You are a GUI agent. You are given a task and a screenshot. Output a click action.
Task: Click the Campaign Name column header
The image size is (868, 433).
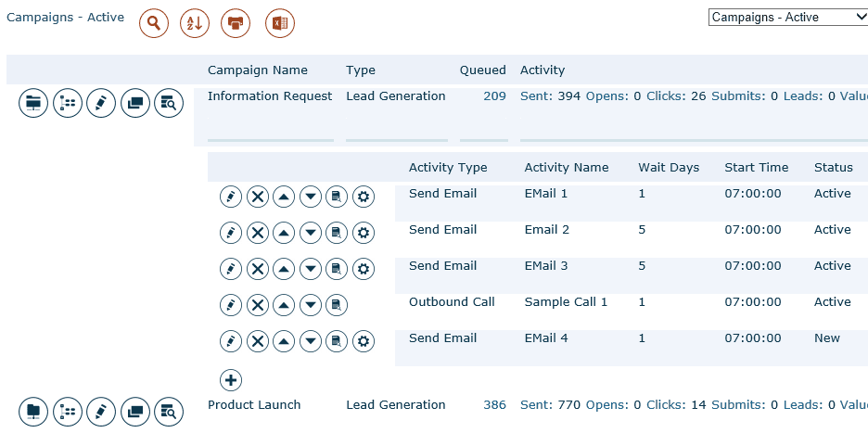click(258, 70)
